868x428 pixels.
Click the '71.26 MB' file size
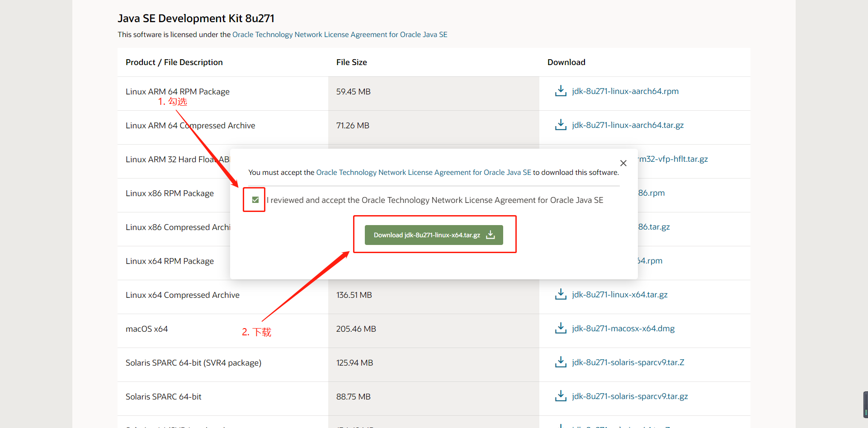[353, 126]
